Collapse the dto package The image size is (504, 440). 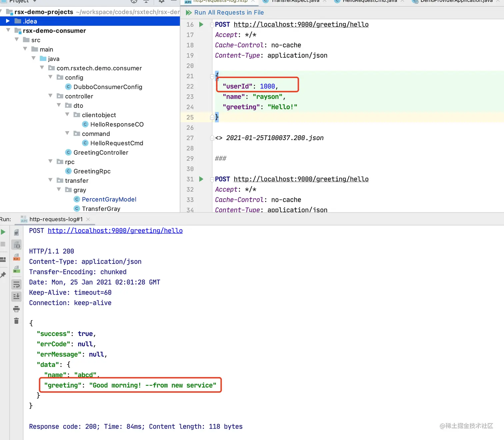(59, 105)
